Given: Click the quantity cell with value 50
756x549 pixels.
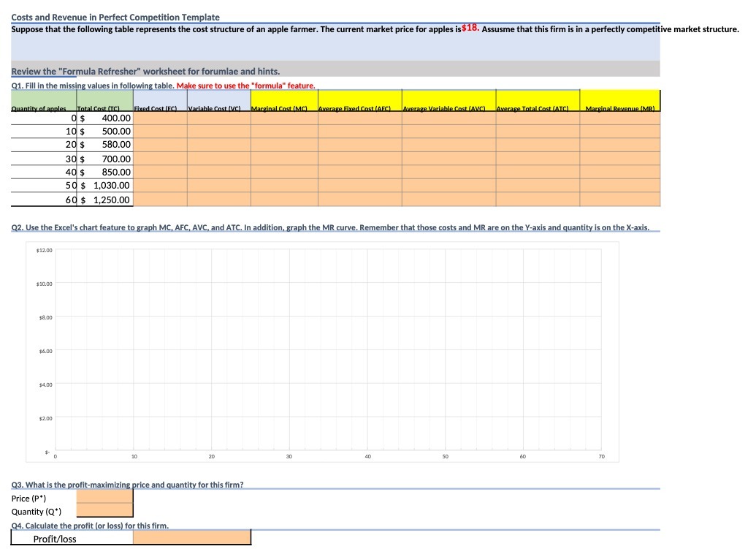Looking at the screenshot, I should click(44, 186).
